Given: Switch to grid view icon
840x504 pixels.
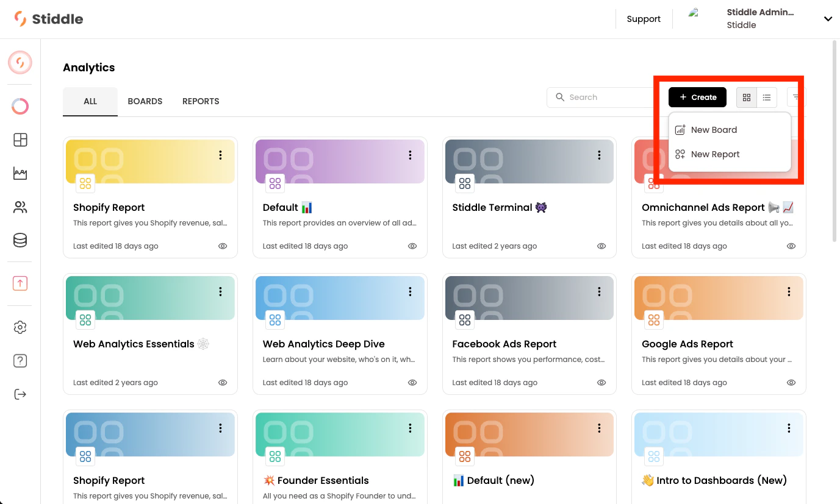Looking at the screenshot, I should 747,98.
